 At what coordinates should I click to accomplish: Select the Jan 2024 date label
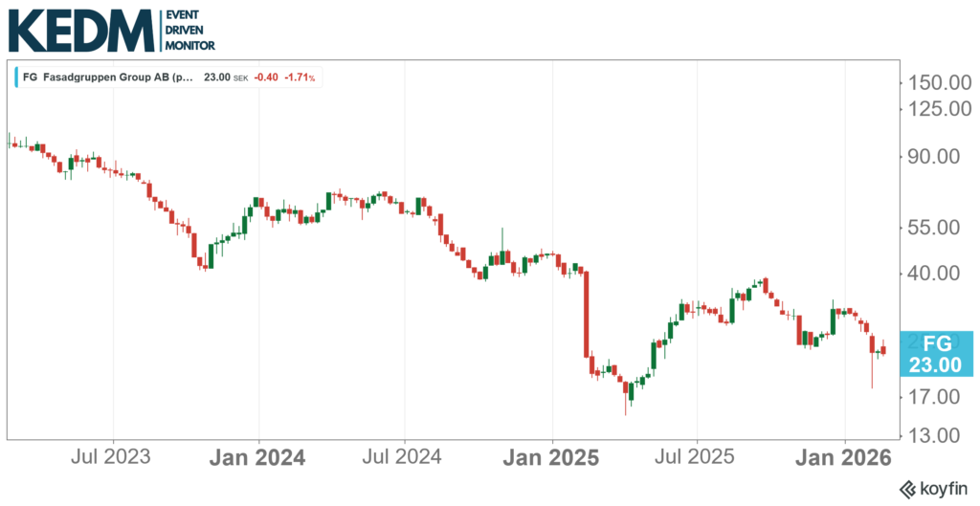click(258, 457)
